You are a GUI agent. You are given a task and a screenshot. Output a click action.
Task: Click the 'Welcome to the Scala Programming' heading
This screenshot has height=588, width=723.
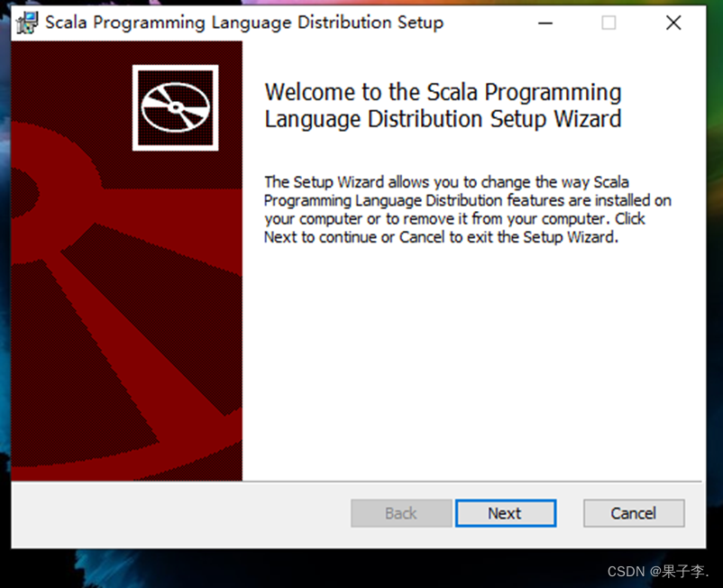coord(443,106)
